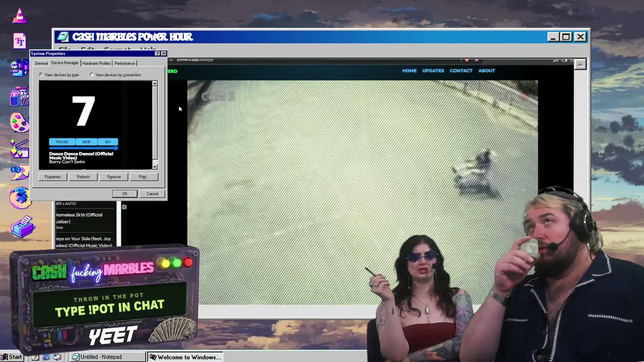Minimize the Cash Marbles Power Hour window
The width and height of the screenshot is (644, 362).
click(553, 37)
